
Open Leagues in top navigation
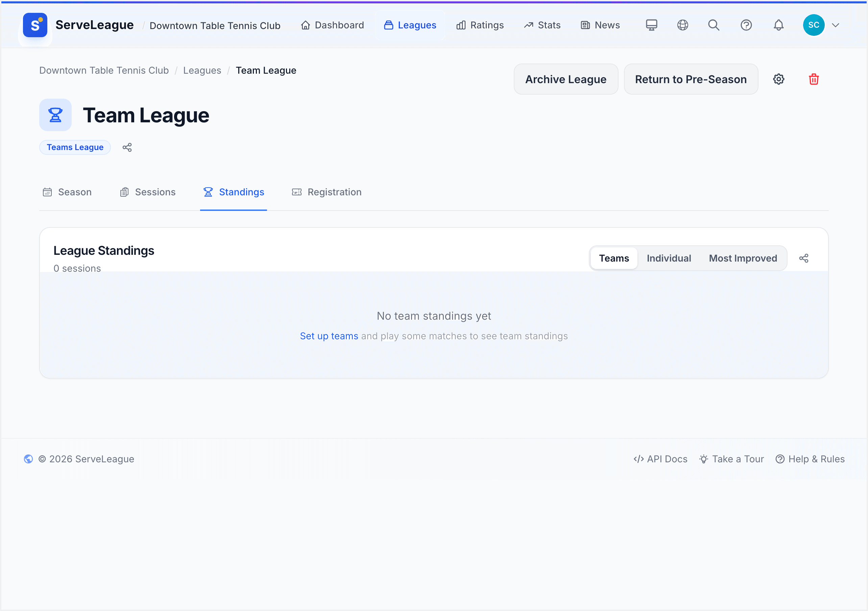pyautogui.click(x=410, y=25)
